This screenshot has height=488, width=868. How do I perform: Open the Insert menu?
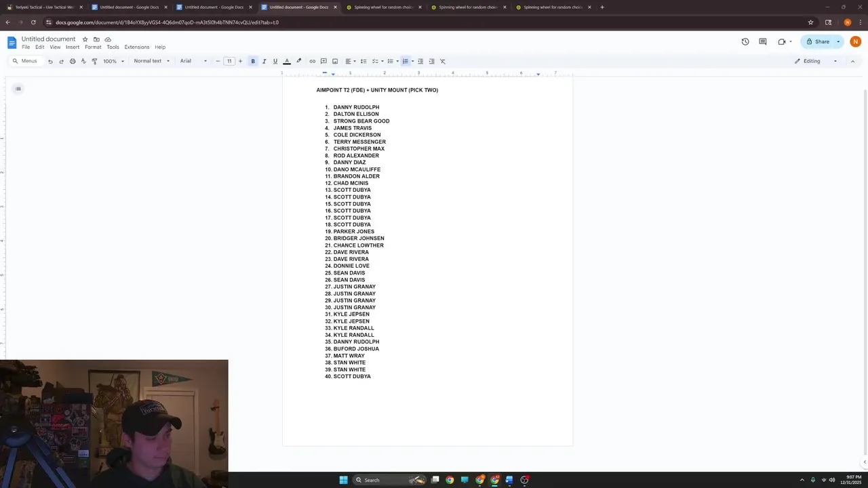73,47
